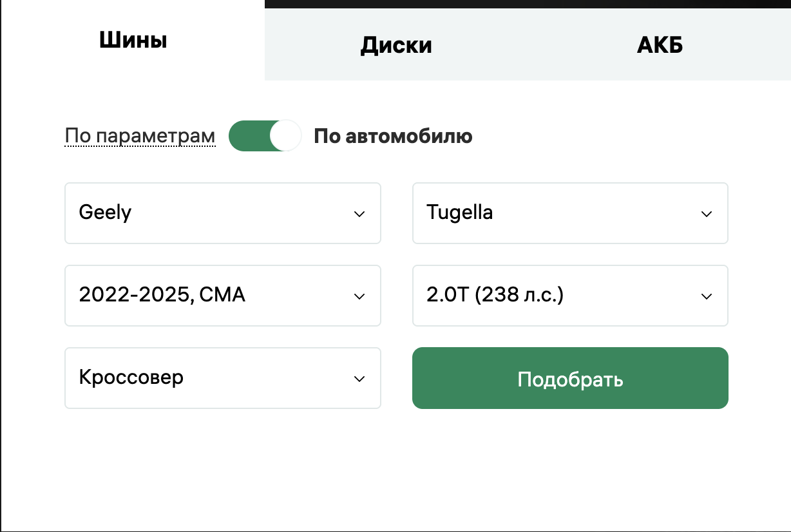Click the chevron on the engine selector
The height and width of the screenshot is (532, 791).
pyautogui.click(x=706, y=296)
